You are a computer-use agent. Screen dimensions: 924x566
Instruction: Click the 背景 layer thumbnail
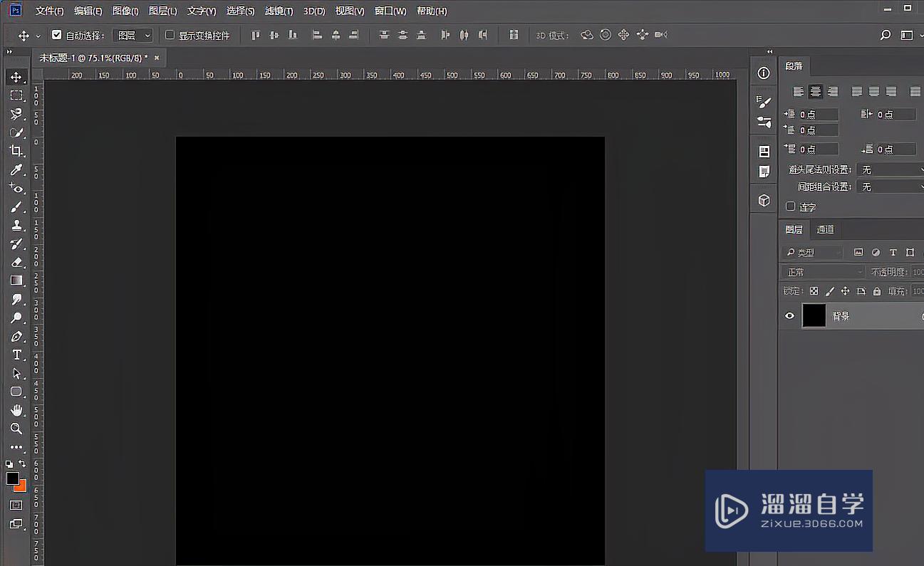click(814, 316)
